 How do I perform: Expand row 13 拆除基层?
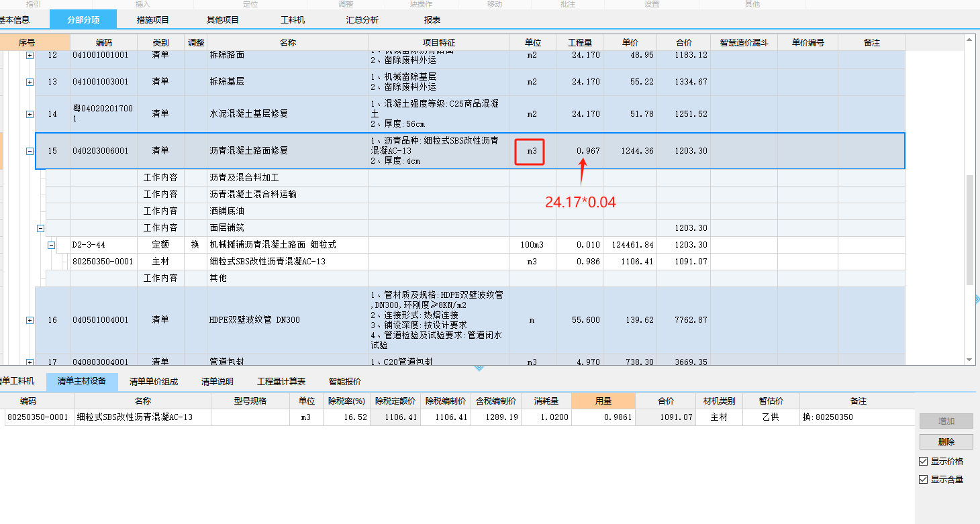click(x=30, y=82)
